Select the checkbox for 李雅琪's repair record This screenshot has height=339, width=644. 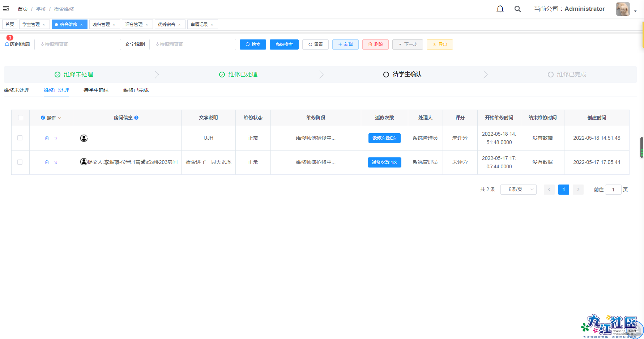tap(20, 162)
